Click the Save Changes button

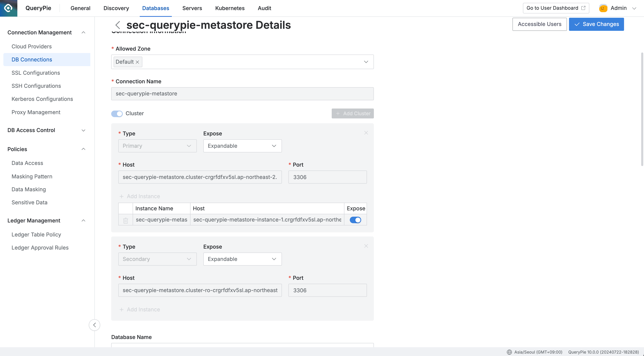596,24
